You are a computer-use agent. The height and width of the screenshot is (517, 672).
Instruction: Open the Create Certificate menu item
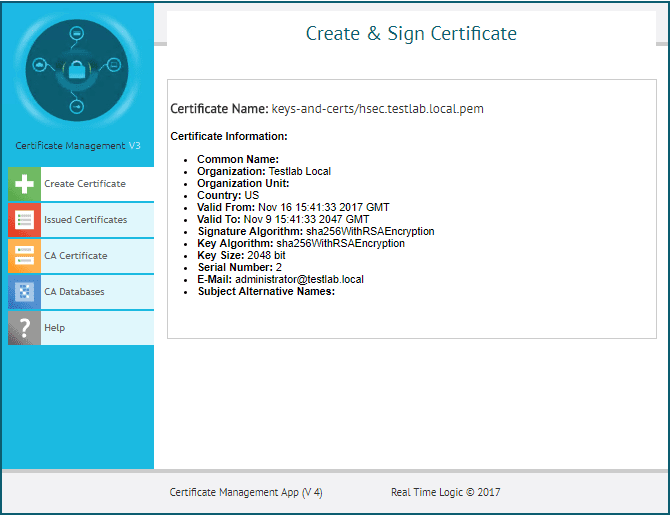(x=81, y=184)
